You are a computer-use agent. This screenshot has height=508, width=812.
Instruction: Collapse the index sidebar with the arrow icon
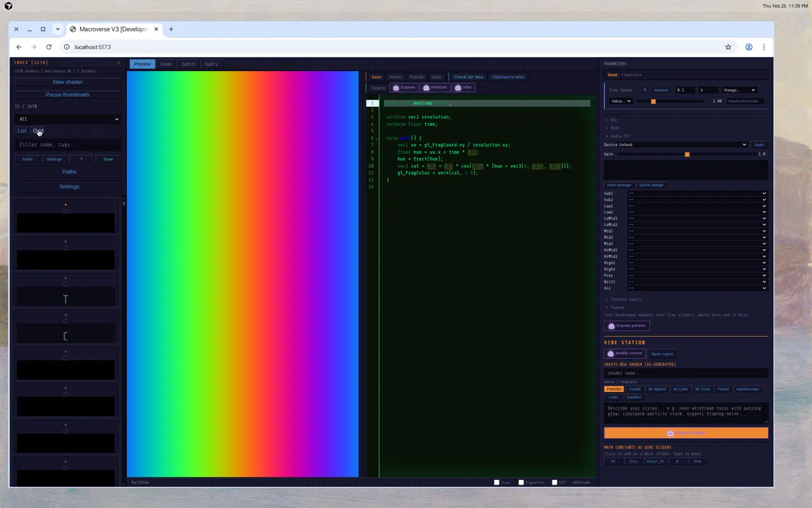(x=119, y=63)
